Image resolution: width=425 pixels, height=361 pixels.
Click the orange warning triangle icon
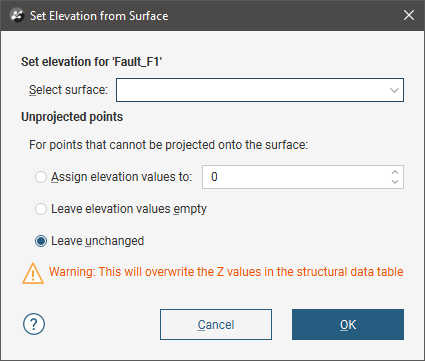coord(33,273)
